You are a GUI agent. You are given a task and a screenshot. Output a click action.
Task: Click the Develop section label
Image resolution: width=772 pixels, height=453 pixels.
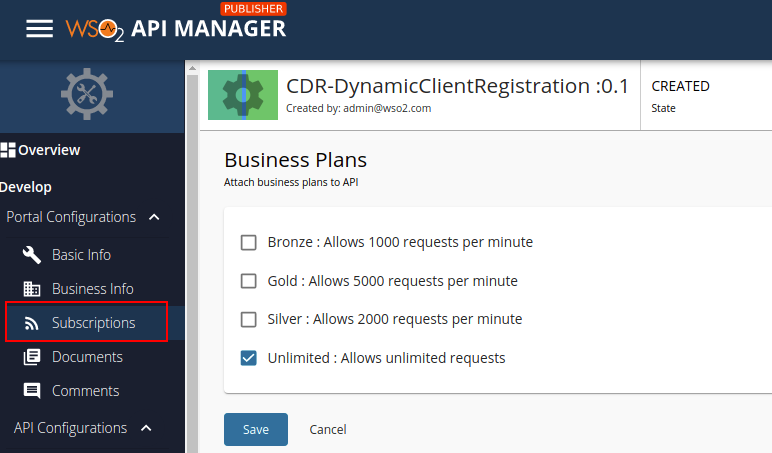point(26,187)
